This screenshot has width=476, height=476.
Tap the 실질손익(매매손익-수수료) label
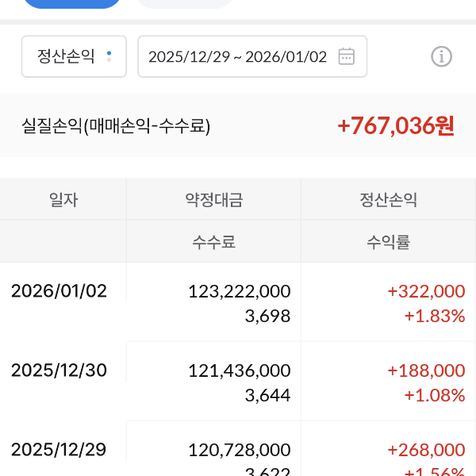[117, 125]
